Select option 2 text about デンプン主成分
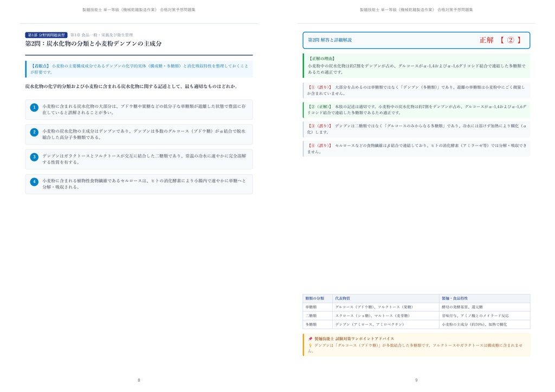 point(144,134)
